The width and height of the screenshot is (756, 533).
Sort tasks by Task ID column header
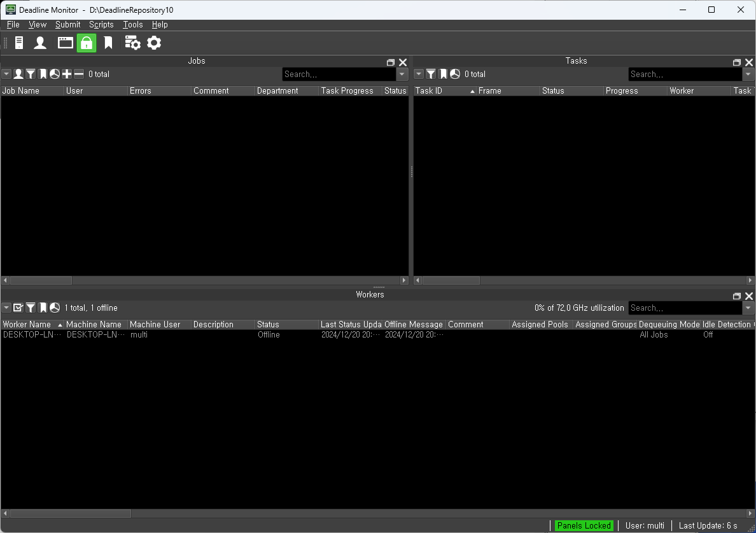(445, 90)
